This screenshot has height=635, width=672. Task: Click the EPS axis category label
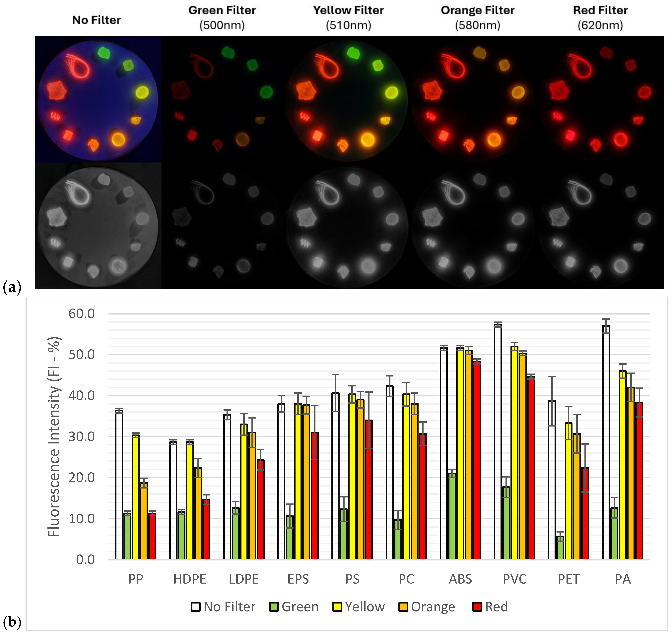tap(298, 579)
